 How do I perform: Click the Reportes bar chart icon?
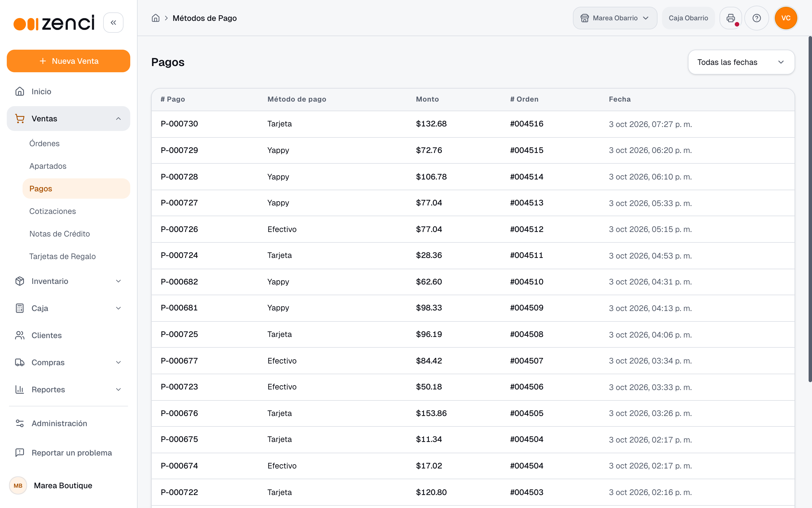20,389
